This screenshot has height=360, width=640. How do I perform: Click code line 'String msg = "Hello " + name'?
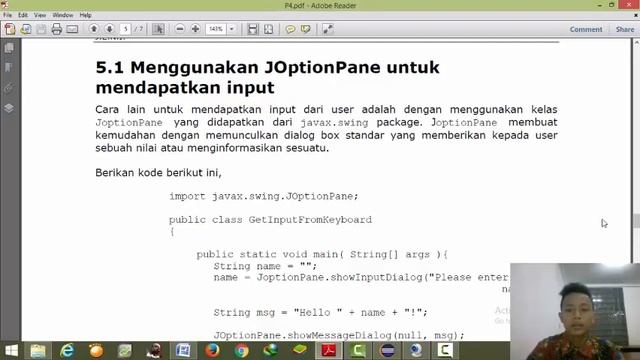(299, 313)
